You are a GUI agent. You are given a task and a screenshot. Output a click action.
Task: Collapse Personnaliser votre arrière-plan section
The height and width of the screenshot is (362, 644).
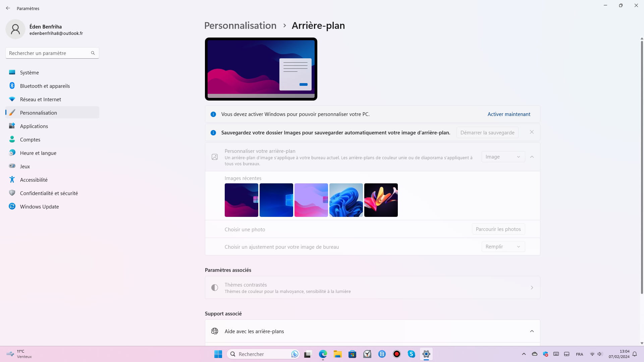[532, 157]
